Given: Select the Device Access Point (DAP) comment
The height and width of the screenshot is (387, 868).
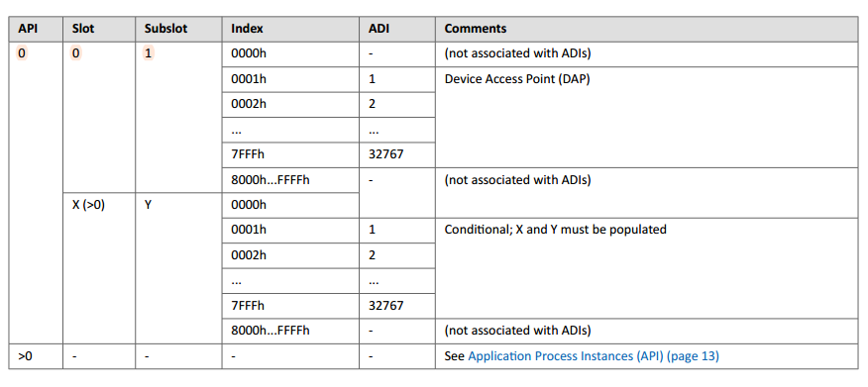Looking at the screenshot, I should click(x=517, y=79).
